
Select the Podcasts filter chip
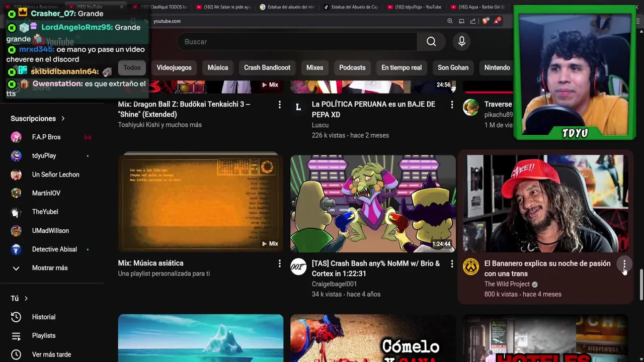tap(352, 67)
